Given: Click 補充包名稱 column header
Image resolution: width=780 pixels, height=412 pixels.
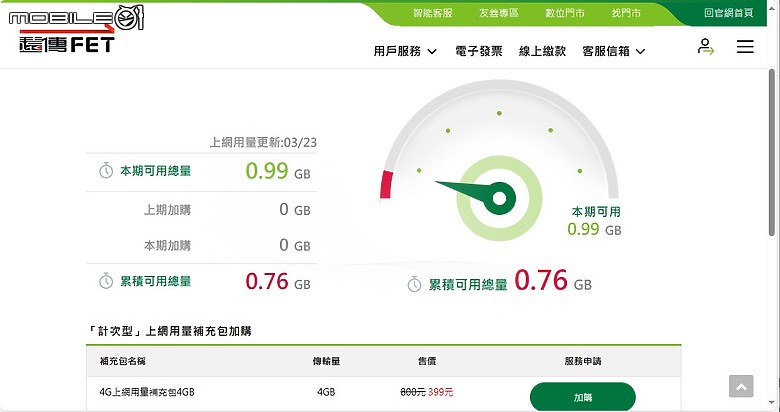Looking at the screenshot, I should pyautogui.click(x=122, y=361).
